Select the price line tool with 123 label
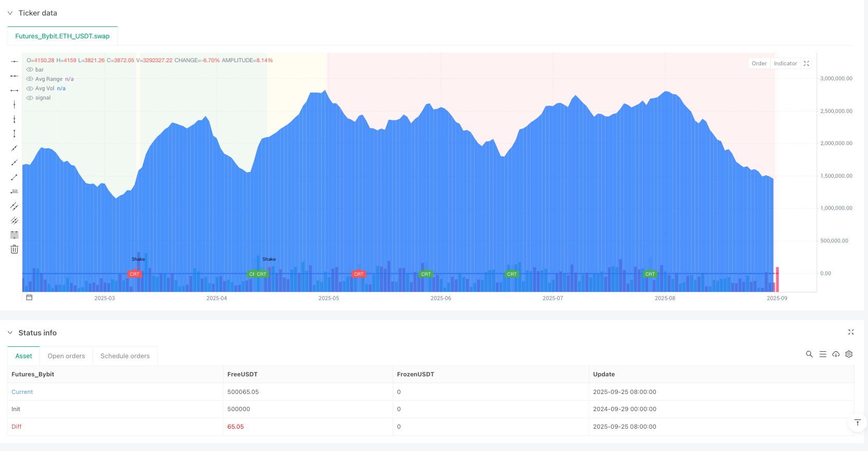868x451 pixels. 14,192
